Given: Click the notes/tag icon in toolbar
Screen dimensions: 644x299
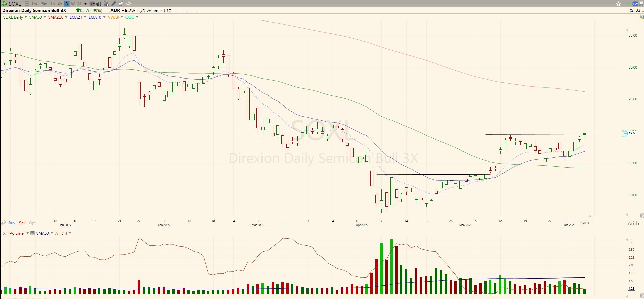Looking at the screenshot, I should click(121, 4).
